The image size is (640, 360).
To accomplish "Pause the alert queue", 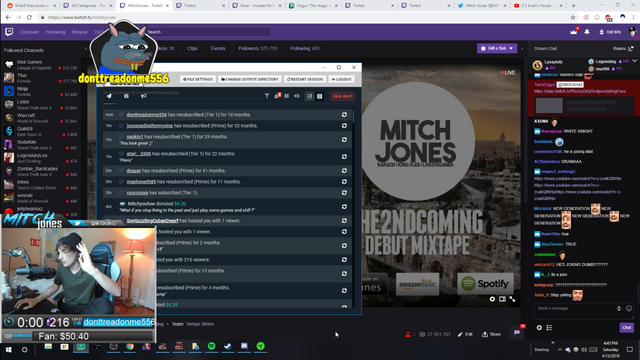I will [287, 96].
